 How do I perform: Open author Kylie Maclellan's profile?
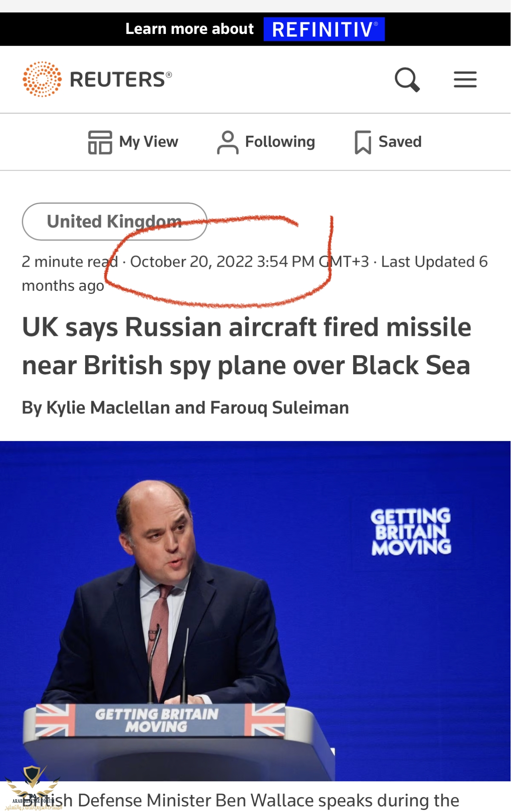coord(108,408)
